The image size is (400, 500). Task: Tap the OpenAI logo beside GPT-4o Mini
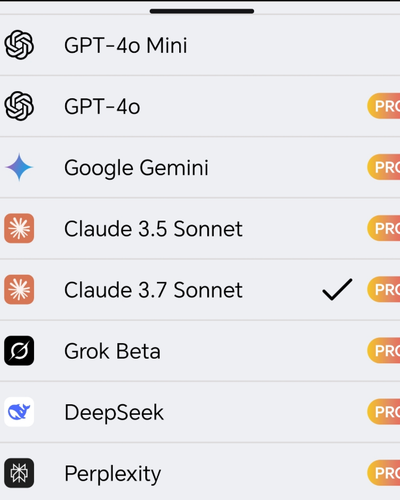click(19, 45)
